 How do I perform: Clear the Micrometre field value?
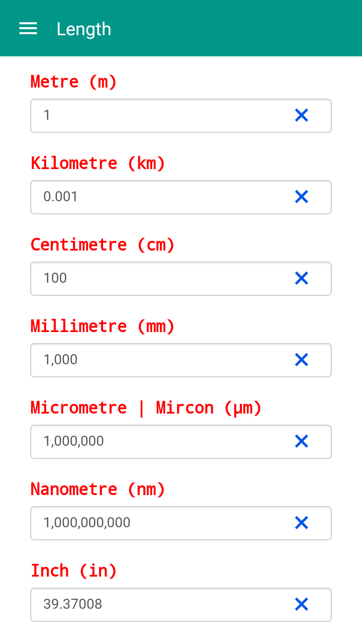point(301,441)
